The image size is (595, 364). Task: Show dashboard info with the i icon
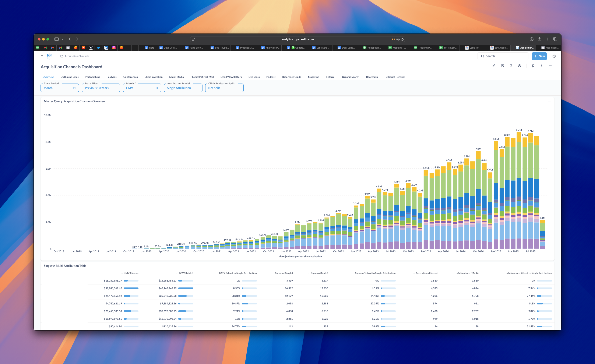(542, 66)
